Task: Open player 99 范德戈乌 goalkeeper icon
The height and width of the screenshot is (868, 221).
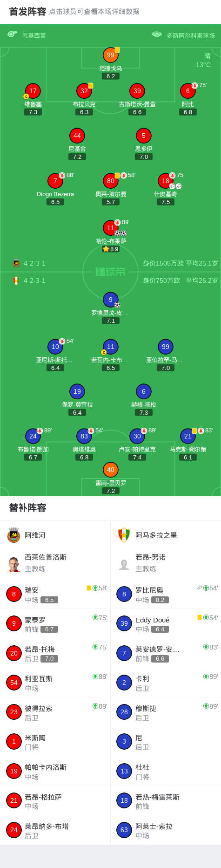Action: click(110, 55)
